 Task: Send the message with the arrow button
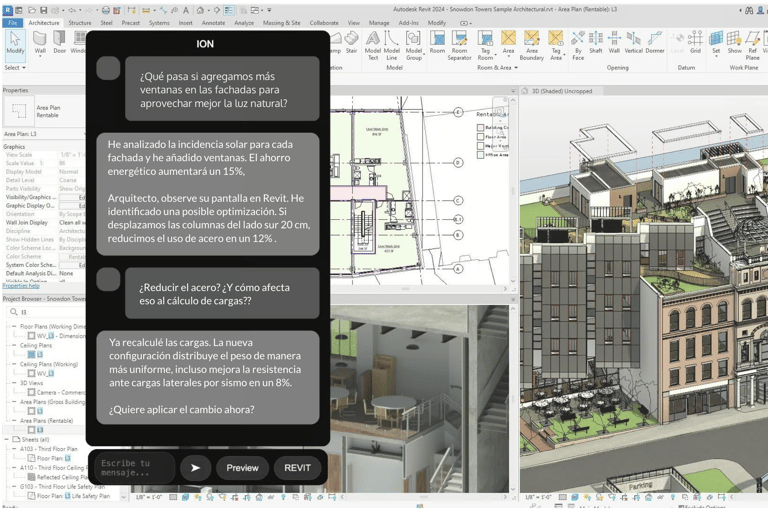pyautogui.click(x=195, y=468)
